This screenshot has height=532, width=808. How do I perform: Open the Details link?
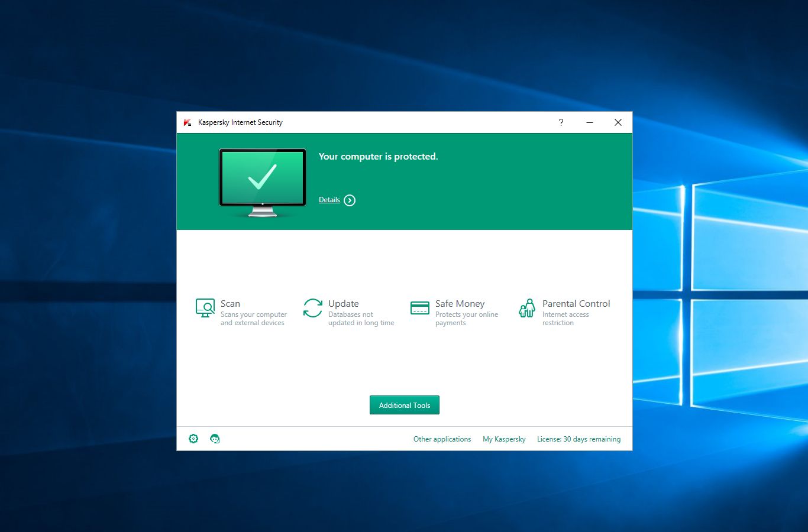[329, 200]
